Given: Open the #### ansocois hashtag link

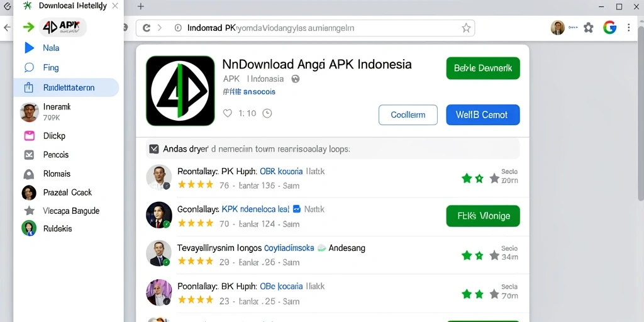Looking at the screenshot, I should [x=249, y=92].
